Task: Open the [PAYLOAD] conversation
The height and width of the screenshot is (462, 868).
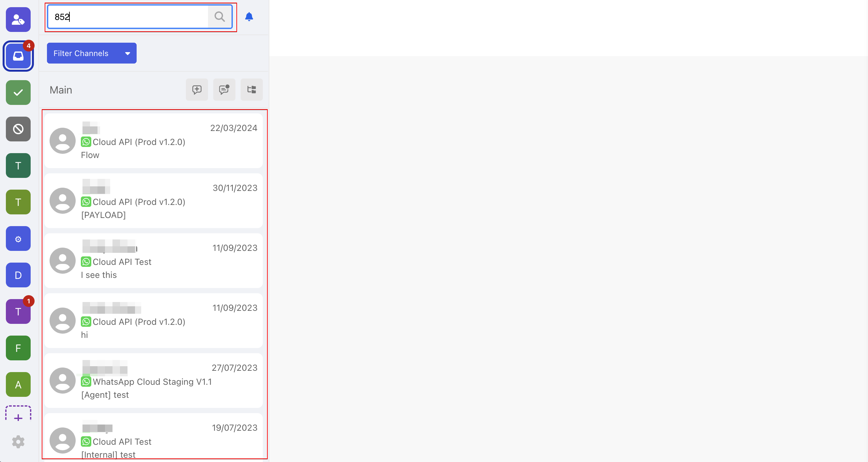Action: coord(154,201)
